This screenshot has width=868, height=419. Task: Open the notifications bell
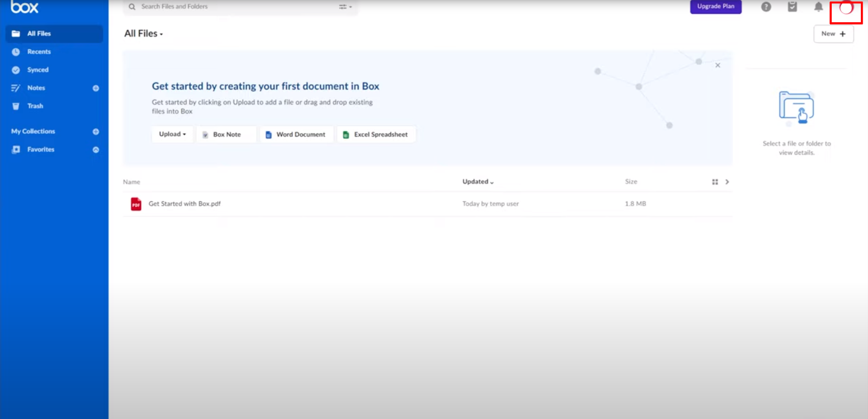coord(819,7)
